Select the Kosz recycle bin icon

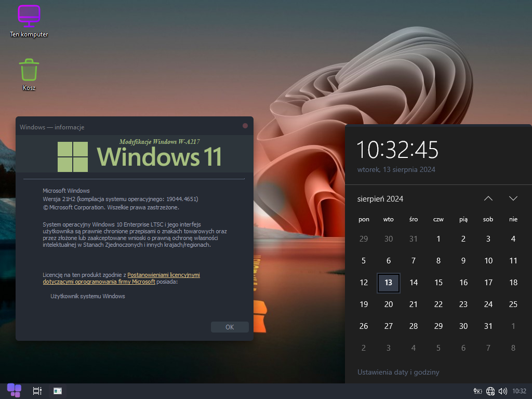click(x=29, y=75)
